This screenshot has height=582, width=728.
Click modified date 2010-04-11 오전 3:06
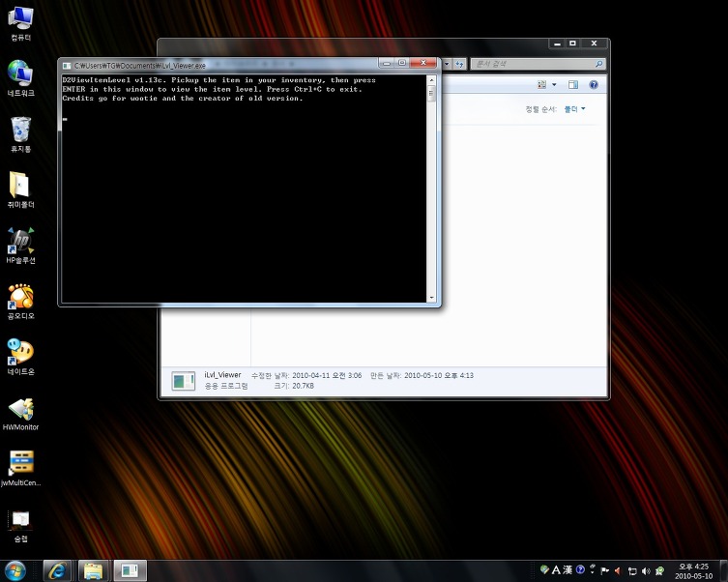[x=327, y=375]
